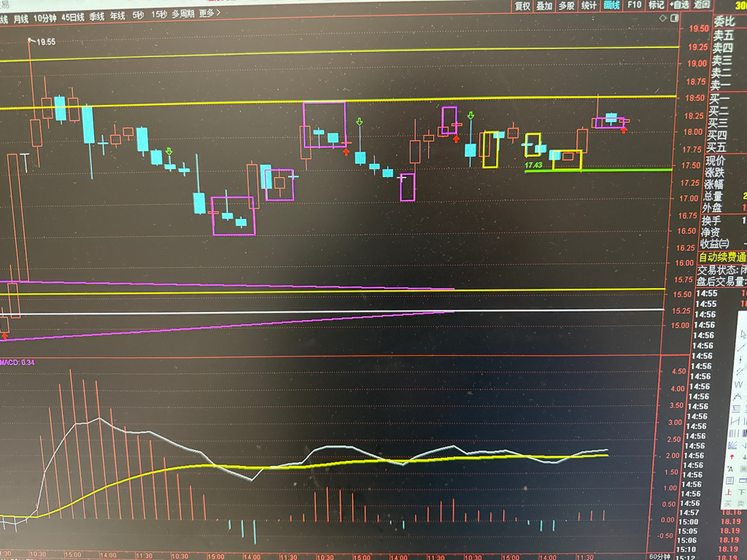Open the 统计 statistics button
This screenshot has height=560, width=747.
click(589, 6)
